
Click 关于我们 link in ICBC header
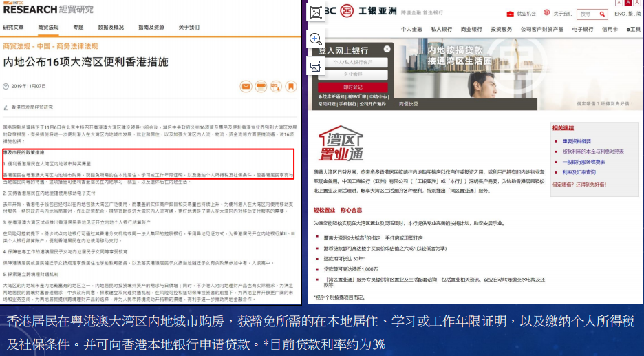pyautogui.click(x=563, y=14)
